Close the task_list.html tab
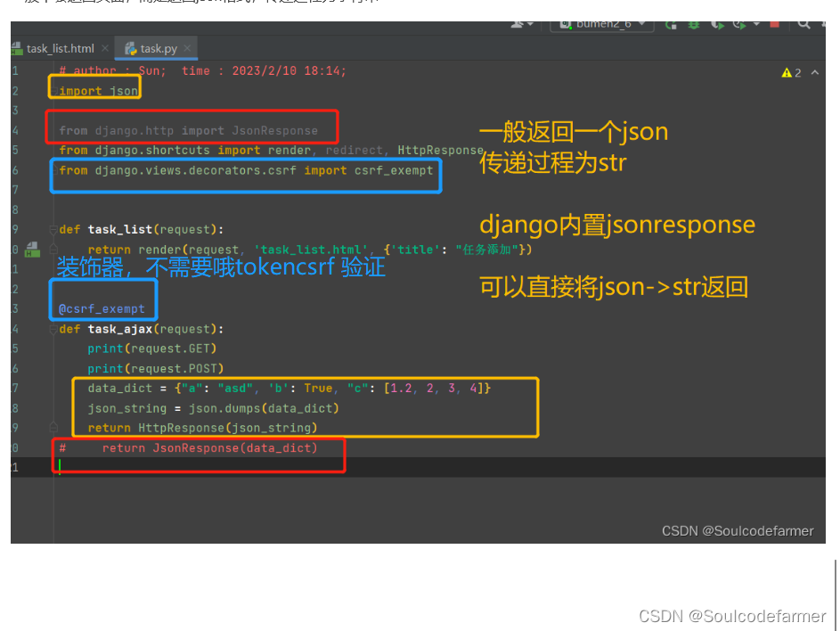Image resolution: width=840 pixels, height=631 pixels. [x=105, y=48]
